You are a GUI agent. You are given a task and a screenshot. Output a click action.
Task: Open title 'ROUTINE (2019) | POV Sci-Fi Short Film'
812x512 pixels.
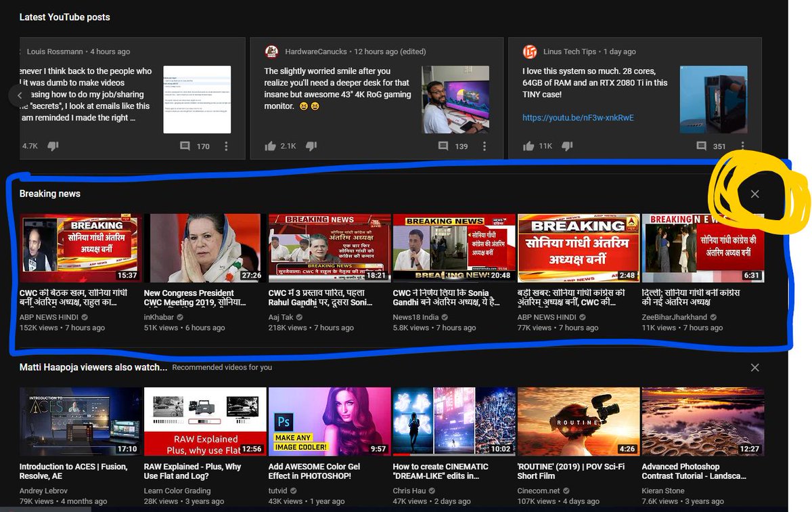coord(571,471)
